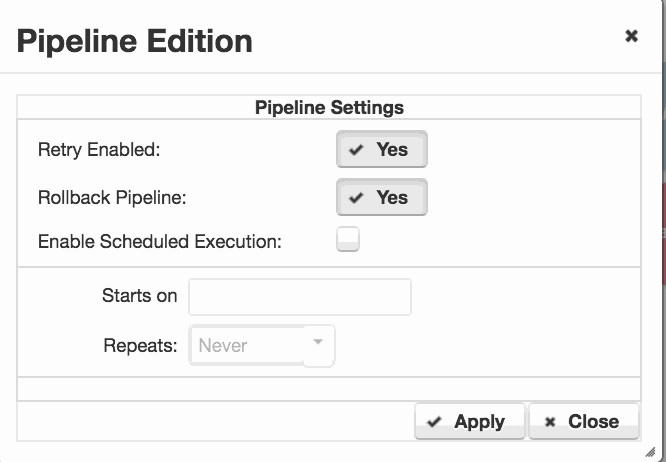Enable the Scheduled Execution checkbox
The height and width of the screenshot is (462, 666).
pos(348,239)
